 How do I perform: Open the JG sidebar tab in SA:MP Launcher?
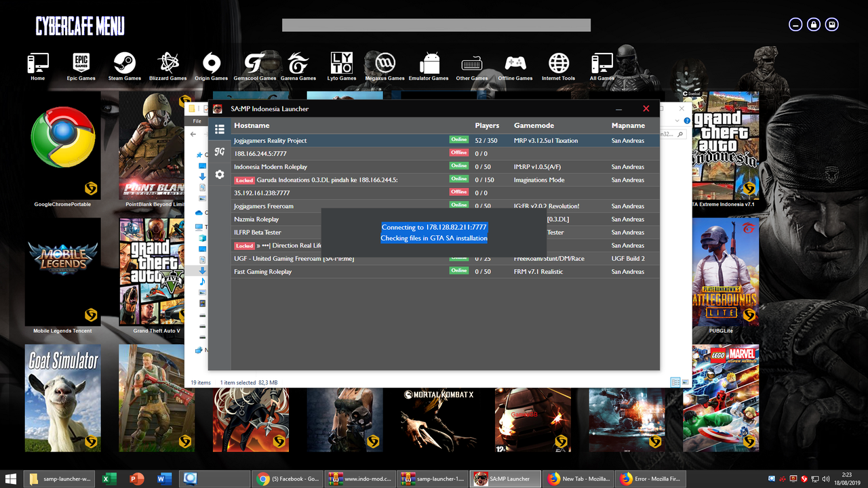(219, 152)
